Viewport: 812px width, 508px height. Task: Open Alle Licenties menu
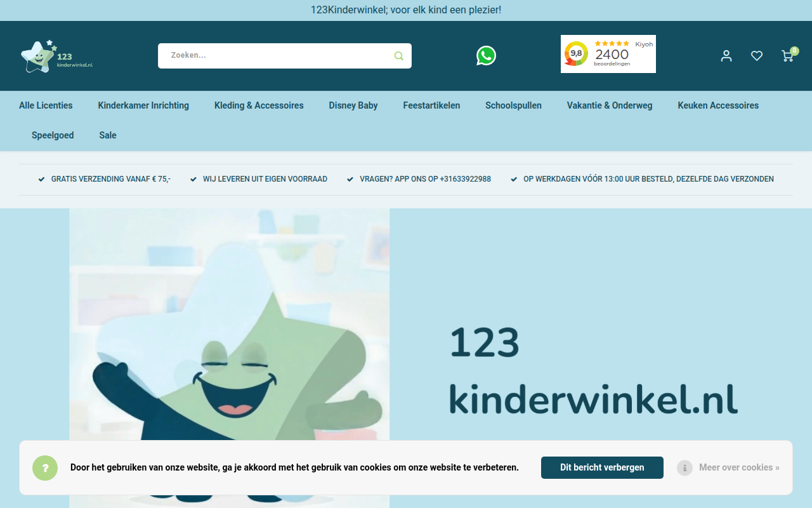pyautogui.click(x=46, y=105)
